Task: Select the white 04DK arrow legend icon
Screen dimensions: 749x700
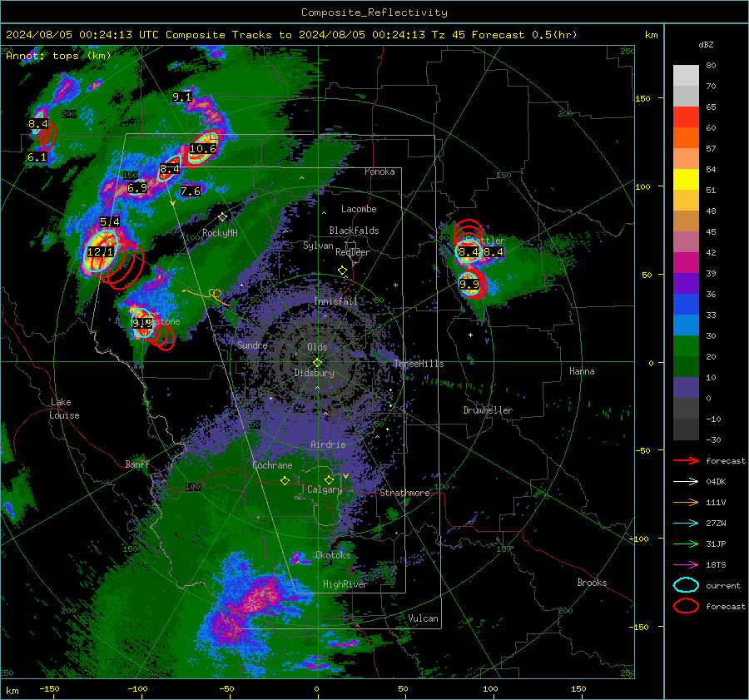Action: [x=686, y=482]
